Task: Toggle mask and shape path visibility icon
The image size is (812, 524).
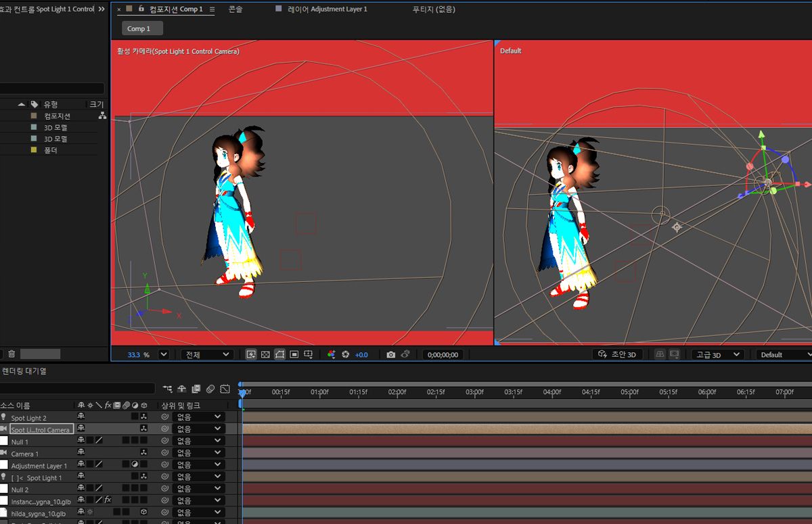Action: pos(279,354)
